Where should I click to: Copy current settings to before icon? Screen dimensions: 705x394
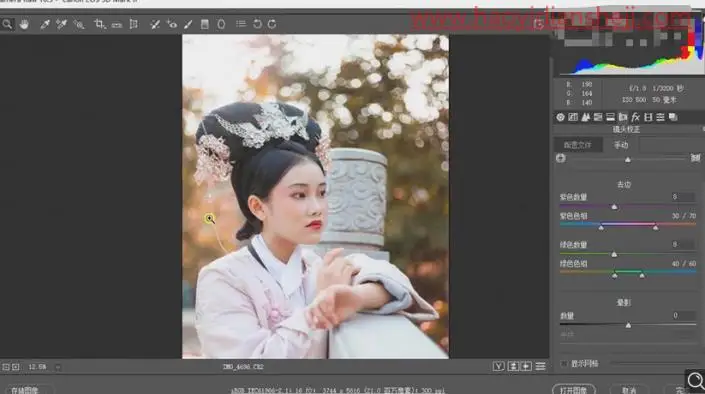[x=526, y=367]
